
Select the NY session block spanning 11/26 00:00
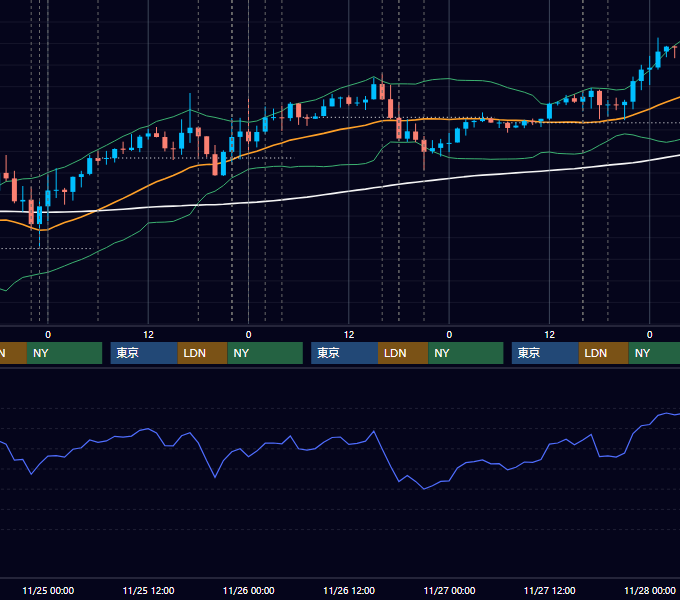click(x=265, y=353)
